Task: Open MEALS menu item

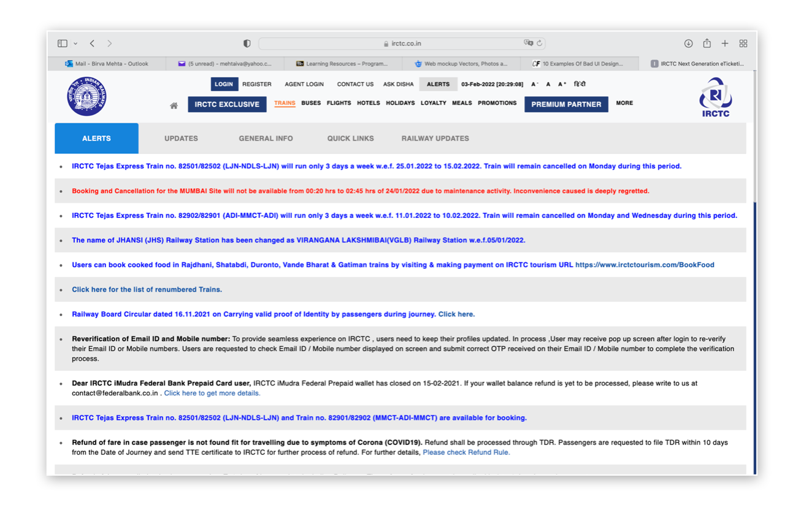Action: point(462,103)
